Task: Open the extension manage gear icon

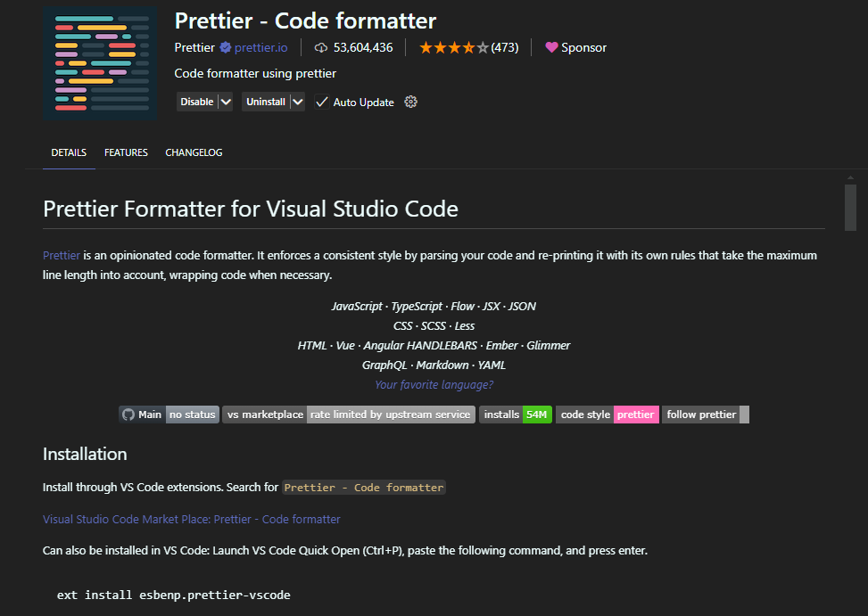Action: 410,102
